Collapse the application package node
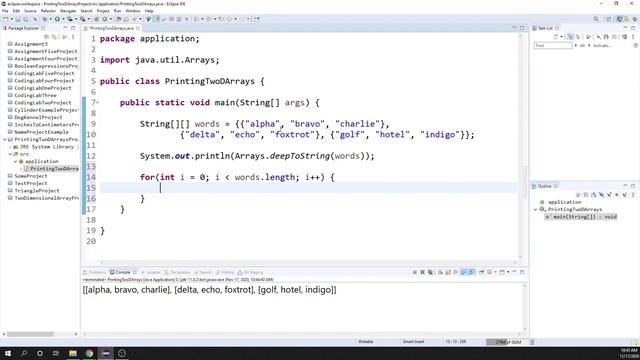 point(16,161)
